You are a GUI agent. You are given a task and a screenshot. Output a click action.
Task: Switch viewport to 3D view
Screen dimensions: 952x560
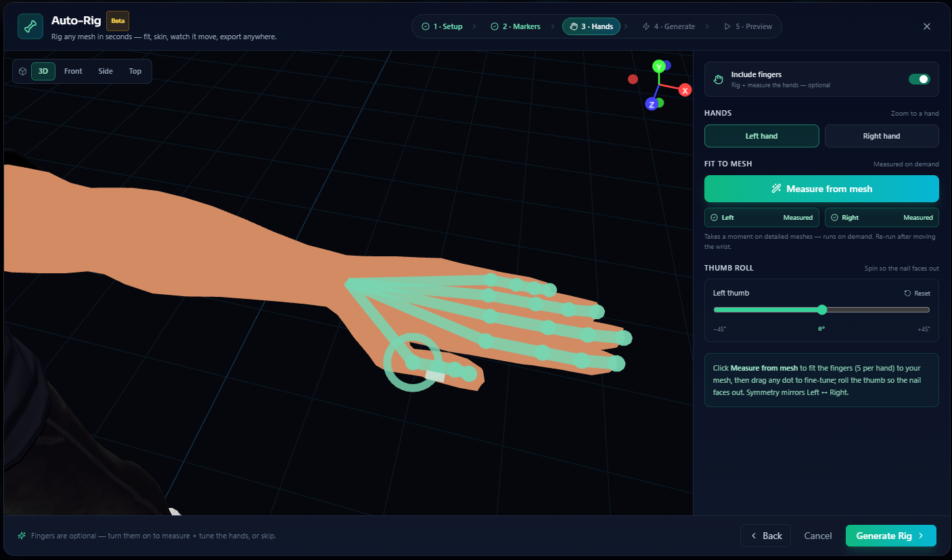[43, 71]
